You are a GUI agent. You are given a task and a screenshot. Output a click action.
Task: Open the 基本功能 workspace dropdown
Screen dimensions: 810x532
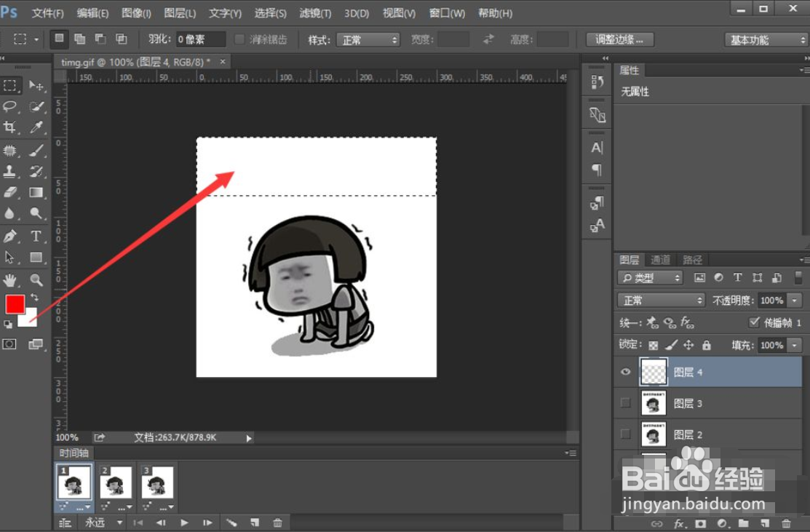[x=766, y=40]
